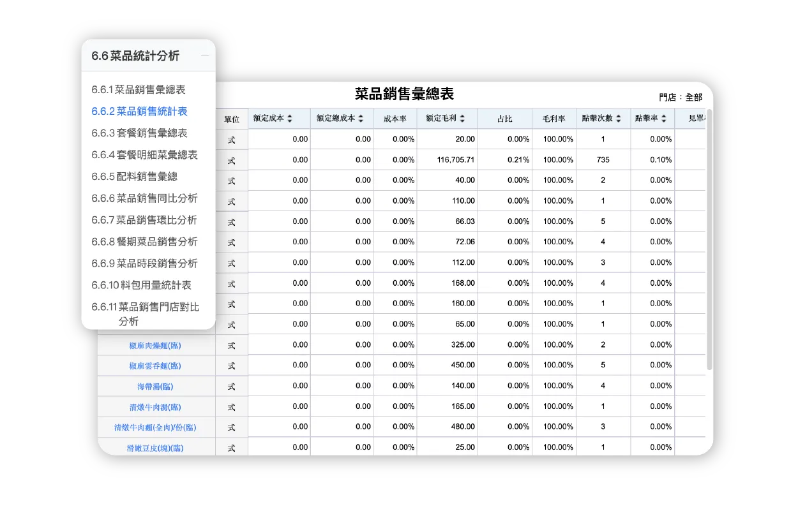Sort by 额定成本 column arrows
The image size is (798, 532).
pos(289,119)
